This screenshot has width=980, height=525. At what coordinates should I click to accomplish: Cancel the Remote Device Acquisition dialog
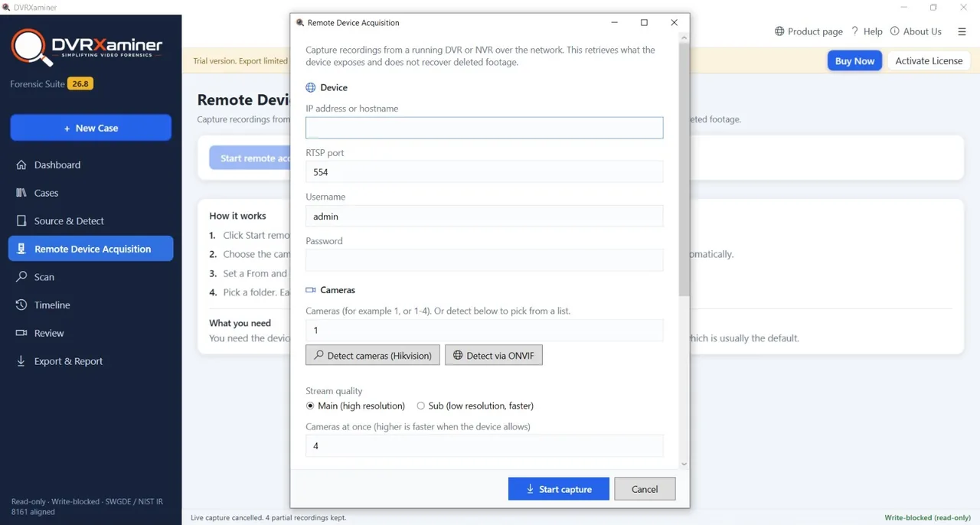point(645,489)
